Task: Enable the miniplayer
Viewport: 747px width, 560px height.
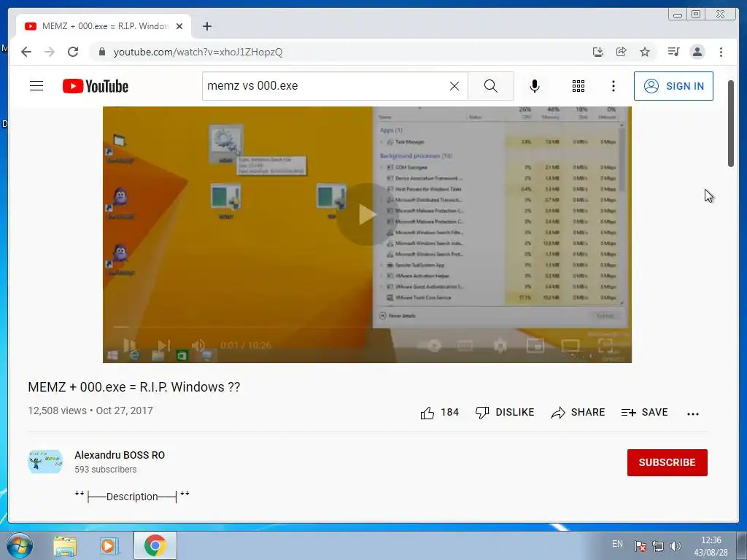Action: [535, 345]
